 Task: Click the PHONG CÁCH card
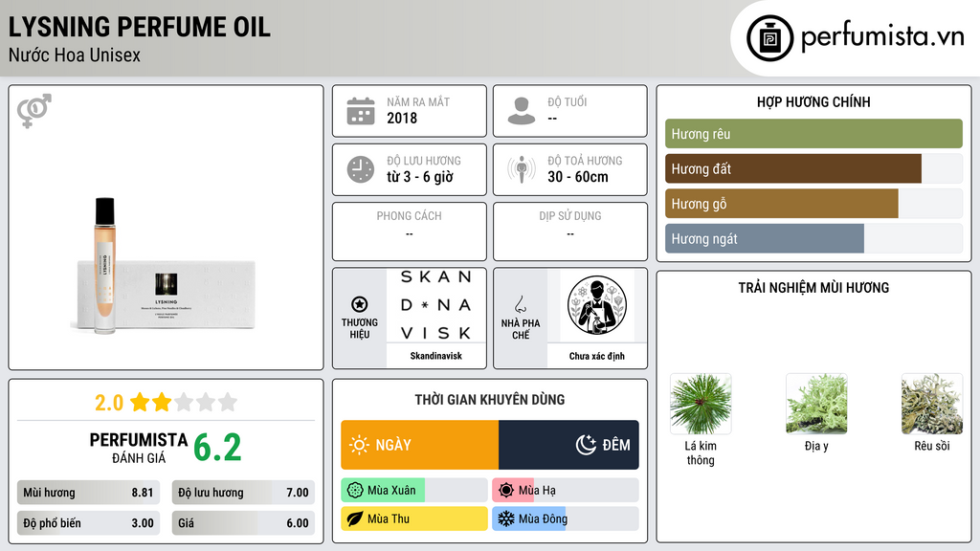pos(410,231)
